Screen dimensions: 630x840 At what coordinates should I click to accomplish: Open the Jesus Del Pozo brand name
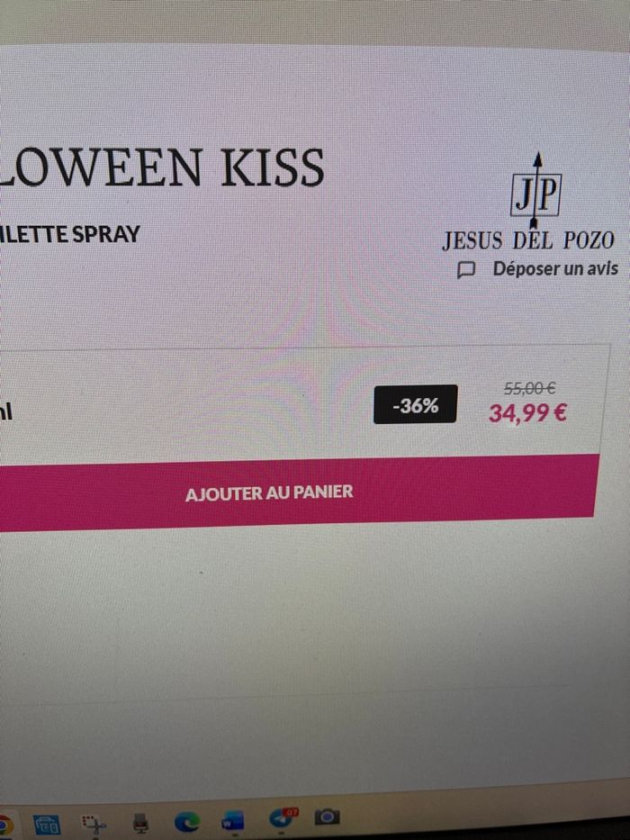[527, 240]
